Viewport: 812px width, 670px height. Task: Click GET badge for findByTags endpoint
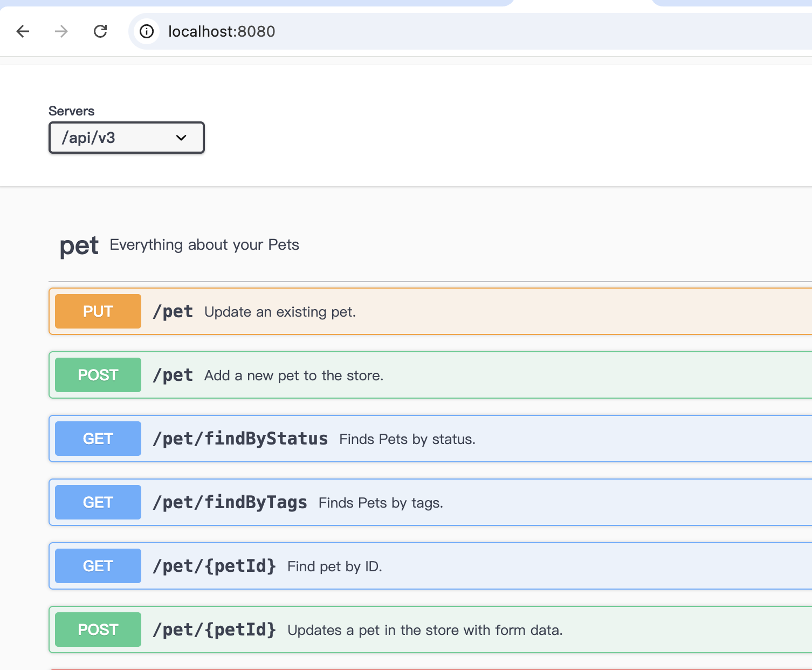point(98,502)
